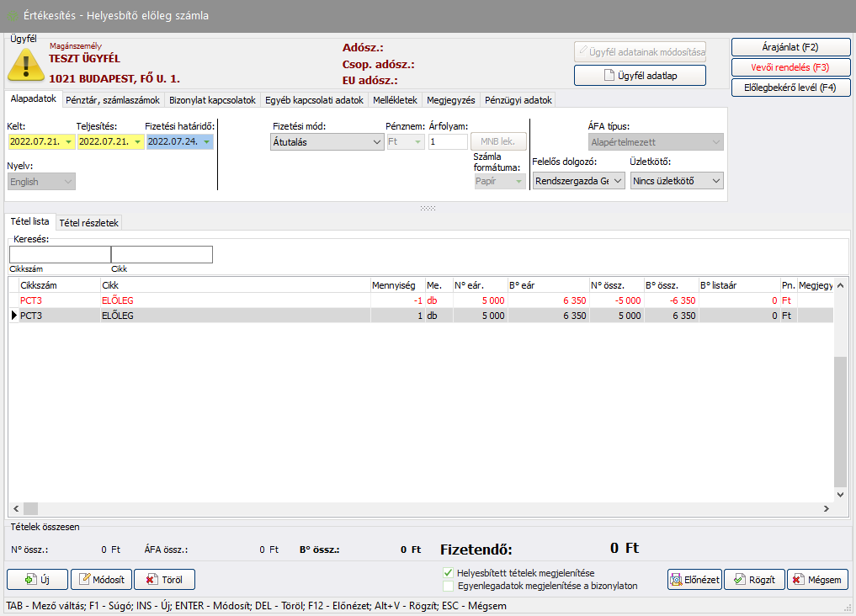Screen dimensions: 856x616
Task: Click the Árajánlat (F2) button
Action: tap(790, 46)
